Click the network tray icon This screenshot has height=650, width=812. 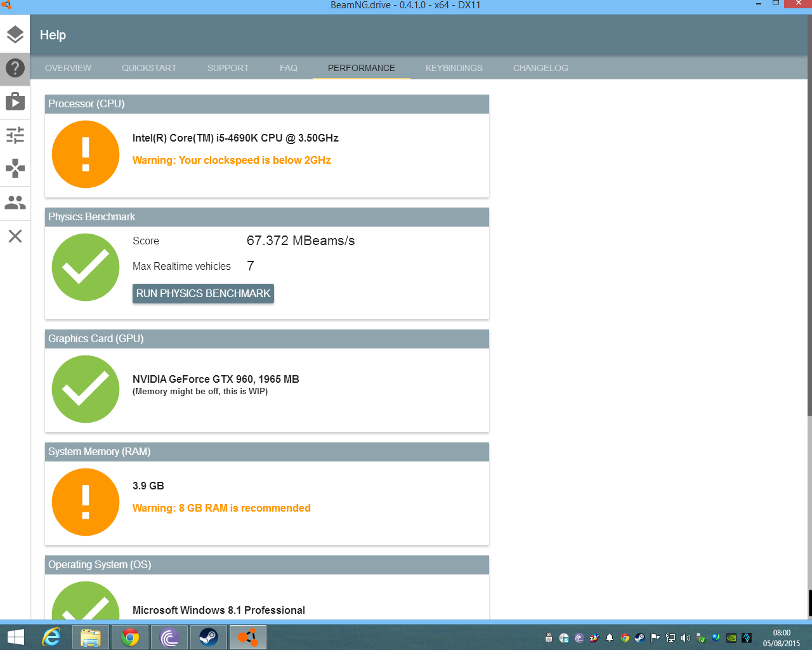tap(671, 638)
